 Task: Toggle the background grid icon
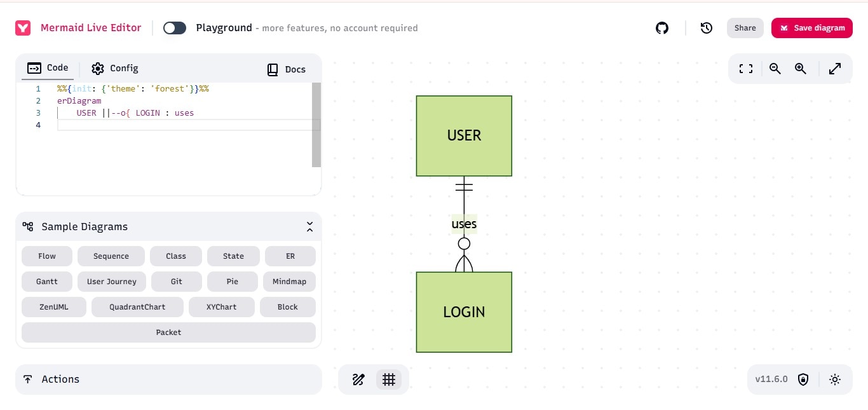pos(389,379)
